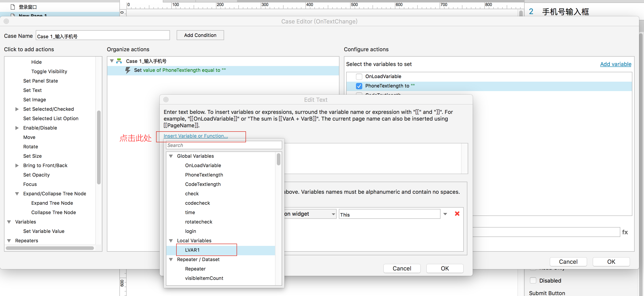644x296 pixels.
Task: Choose Set Variable Value action
Action: point(44,231)
